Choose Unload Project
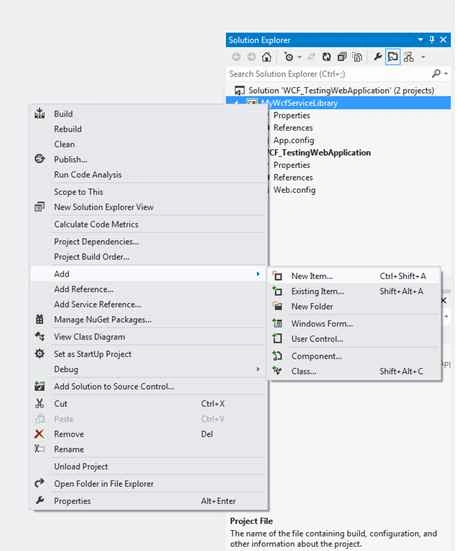The width and height of the screenshot is (457, 551). click(x=81, y=467)
